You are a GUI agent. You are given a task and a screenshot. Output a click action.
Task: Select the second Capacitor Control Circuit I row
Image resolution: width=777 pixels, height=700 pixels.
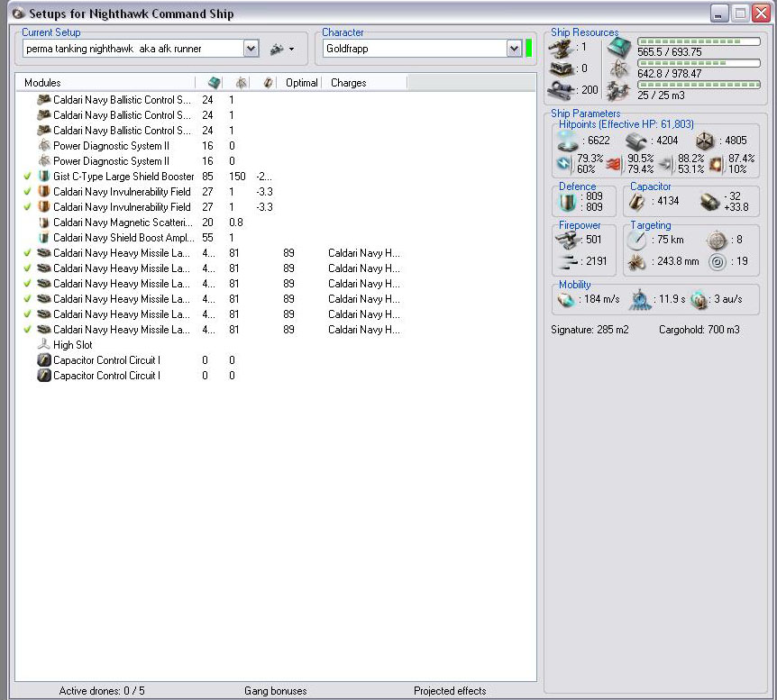[276, 376]
